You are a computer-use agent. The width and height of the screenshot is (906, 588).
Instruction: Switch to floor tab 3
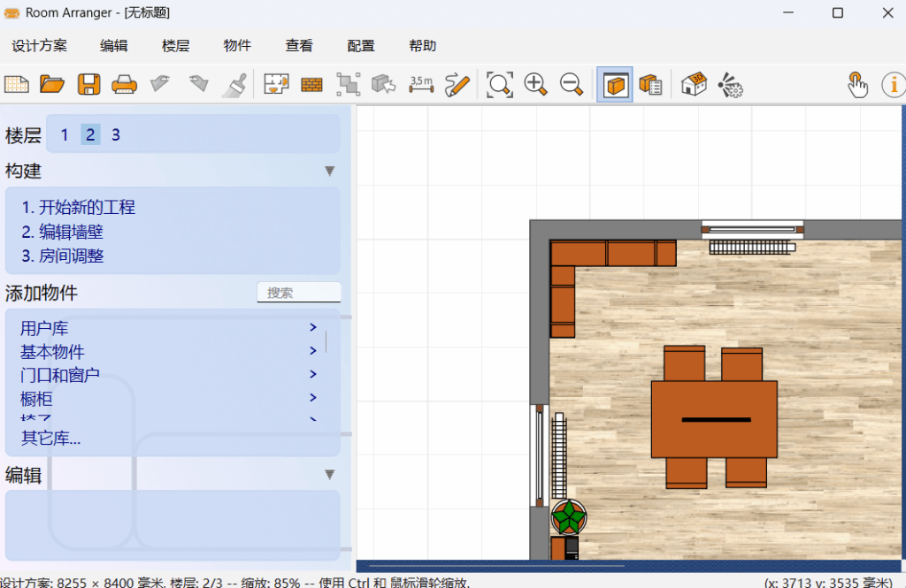[115, 134]
